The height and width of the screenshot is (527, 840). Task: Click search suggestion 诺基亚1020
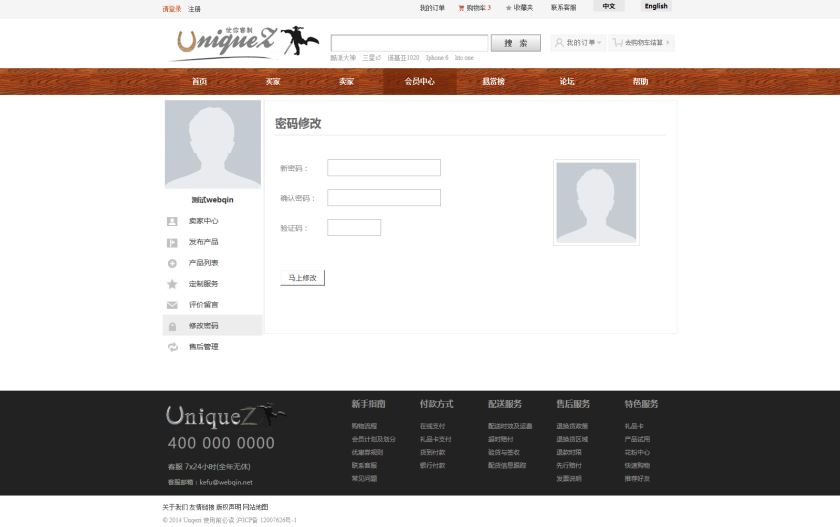[403, 58]
